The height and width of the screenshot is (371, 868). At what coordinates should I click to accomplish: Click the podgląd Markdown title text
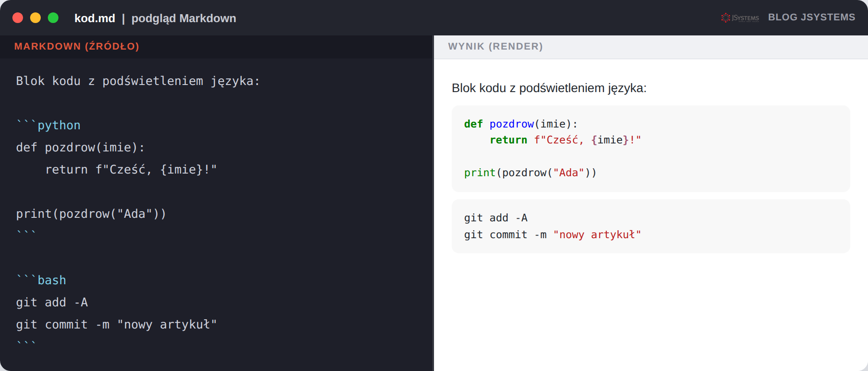(x=184, y=18)
